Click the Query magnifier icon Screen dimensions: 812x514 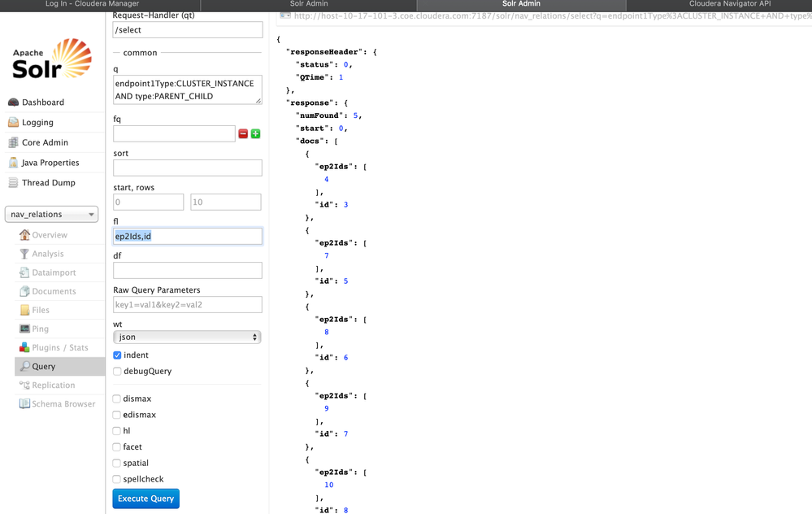[x=24, y=366]
